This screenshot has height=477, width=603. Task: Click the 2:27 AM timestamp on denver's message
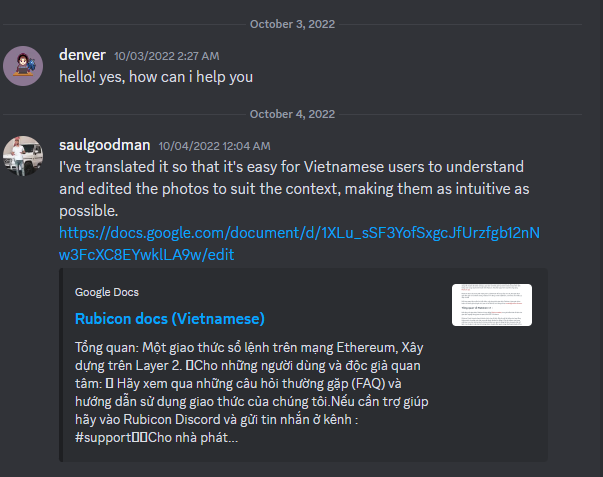pyautogui.click(x=167, y=56)
